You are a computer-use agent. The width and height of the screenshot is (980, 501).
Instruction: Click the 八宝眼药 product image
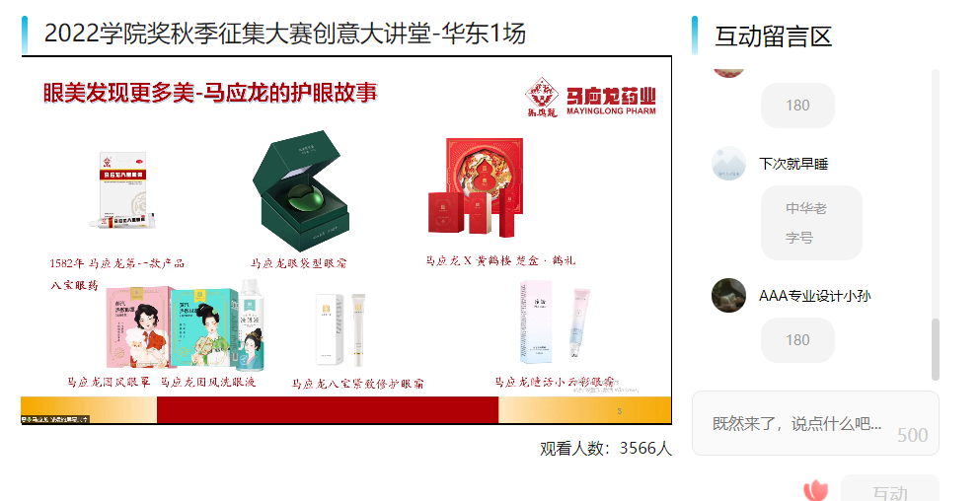pos(122,190)
